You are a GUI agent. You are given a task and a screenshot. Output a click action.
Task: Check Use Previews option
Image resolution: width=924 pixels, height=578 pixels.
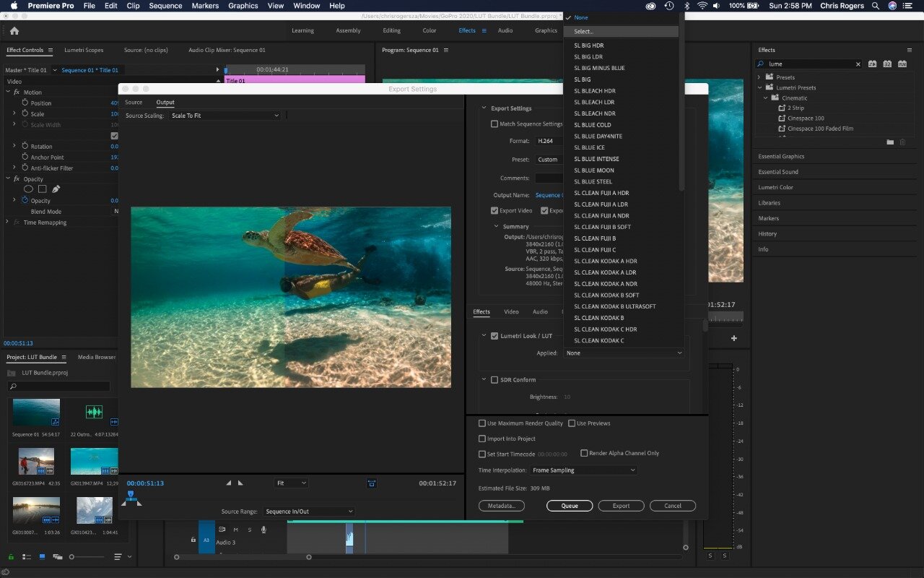click(572, 423)
